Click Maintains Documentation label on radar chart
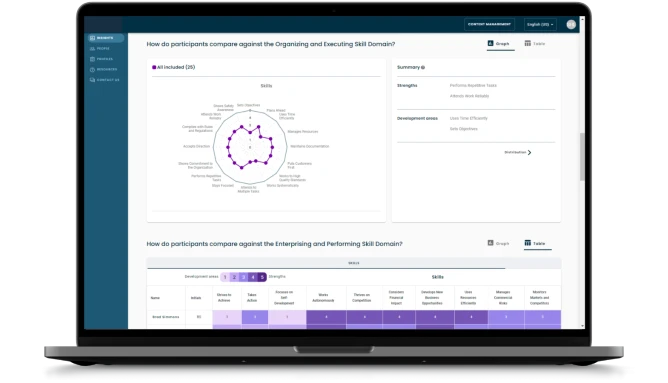The width and height of the screenshot is (668, 383). (x=310, y=146)
